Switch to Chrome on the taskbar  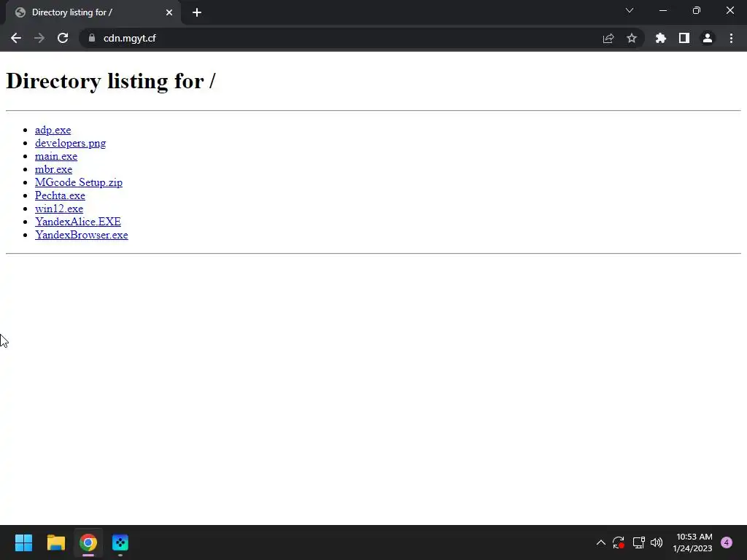[88, 542]
